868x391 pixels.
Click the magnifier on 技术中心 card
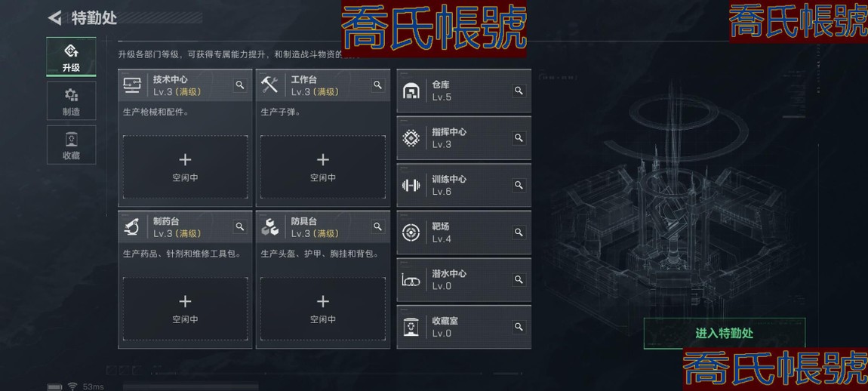240,85
